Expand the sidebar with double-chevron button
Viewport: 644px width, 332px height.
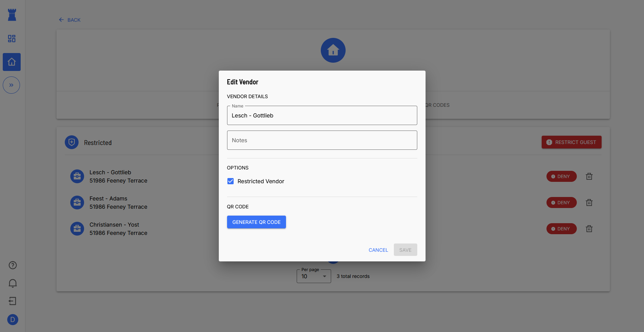pyautogui.click(x=11, y=85)
